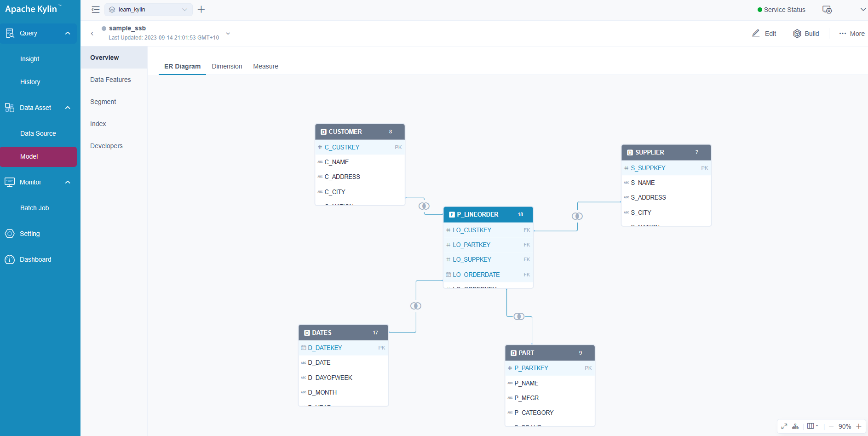Select the Overview section

114,57
